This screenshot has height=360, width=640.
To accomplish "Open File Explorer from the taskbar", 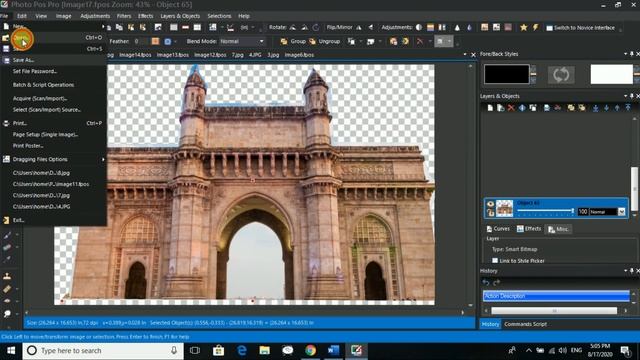I will pos(264,350).
